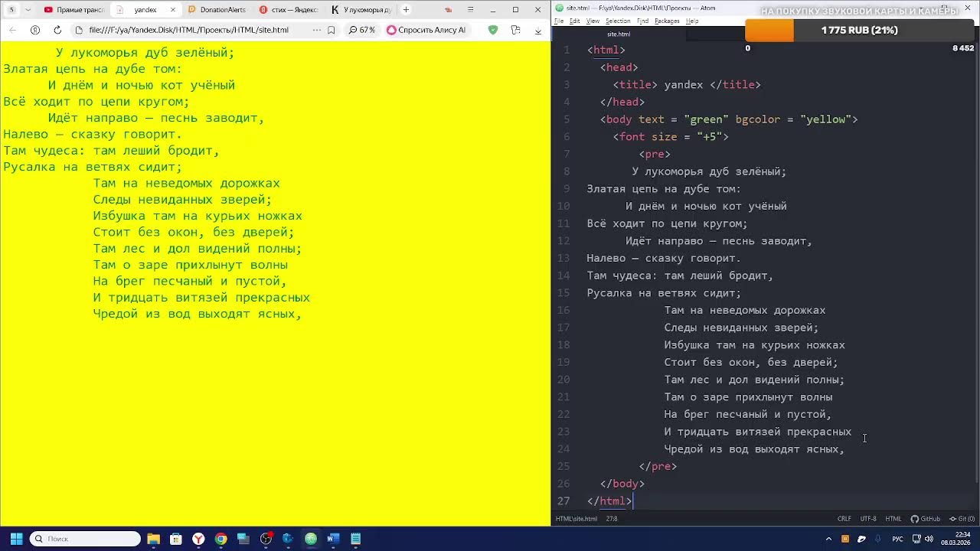Viewport: 980px width, 551px height.
Task: Open the 67% zoom control in browser
Action: click(362, 30)
